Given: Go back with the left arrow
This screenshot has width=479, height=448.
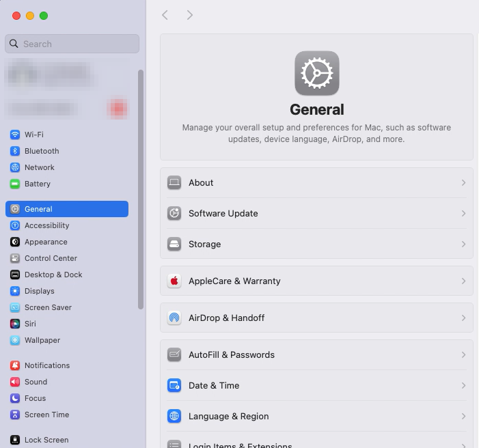Looking at the screenshot, I should pyautogui.click(x=165, y=15).
